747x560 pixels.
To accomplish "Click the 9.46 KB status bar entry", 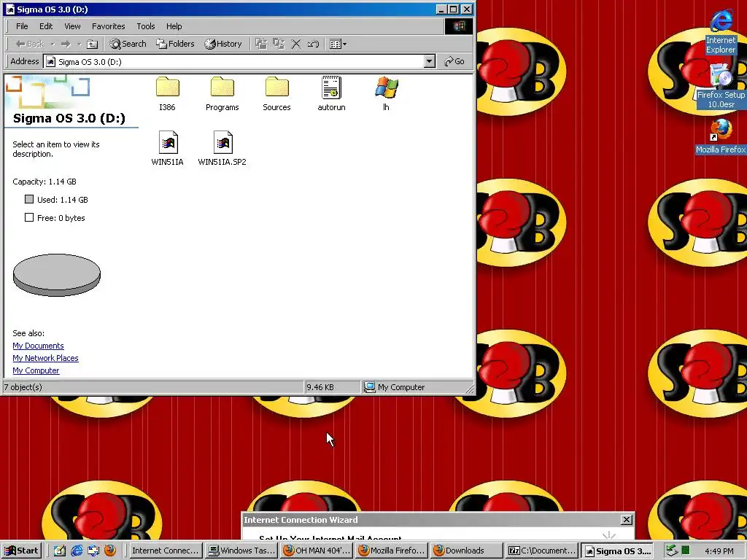I will (x=320, y=387).
